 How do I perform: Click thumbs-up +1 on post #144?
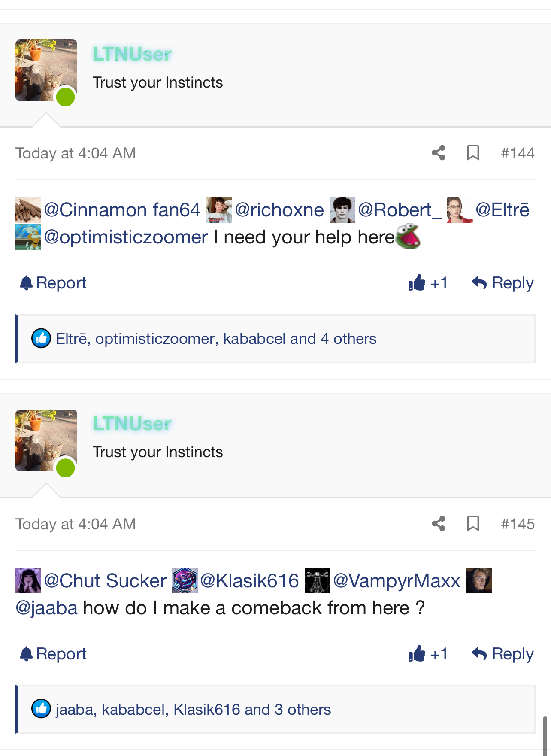pyautogui.click(x=427, y=283)
